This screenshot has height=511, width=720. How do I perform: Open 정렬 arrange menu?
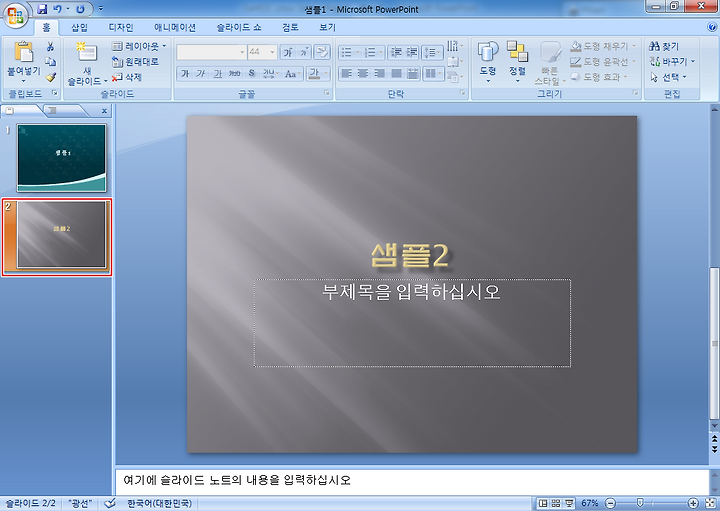pyautogui.click(x=517, y=62)
